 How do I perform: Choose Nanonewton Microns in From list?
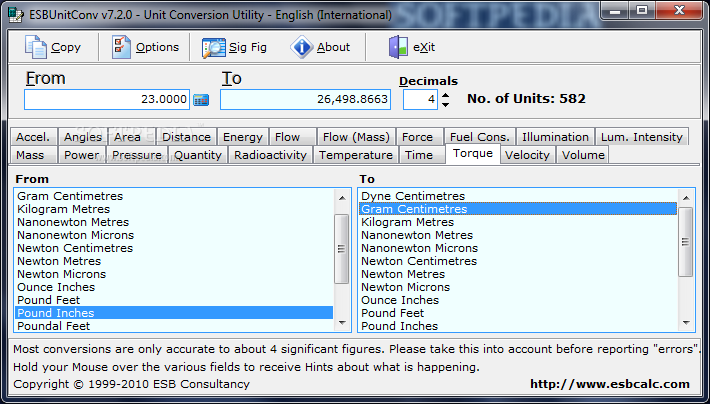(x=174, y=235)
